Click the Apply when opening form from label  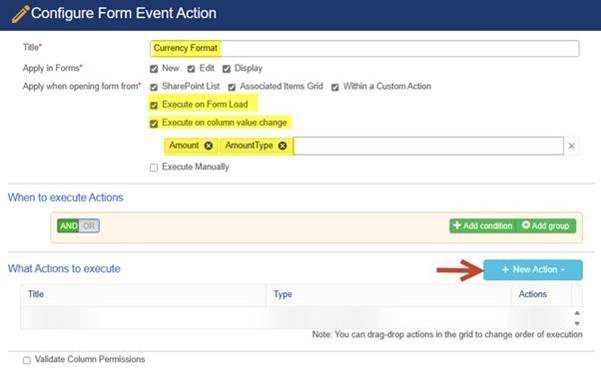(82, 87)
